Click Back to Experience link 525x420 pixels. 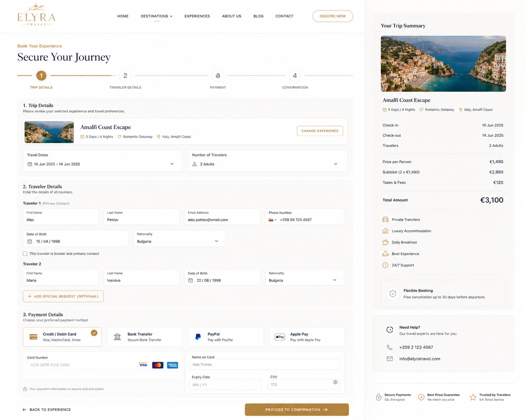pyautogui.click(x=46, y=410)
